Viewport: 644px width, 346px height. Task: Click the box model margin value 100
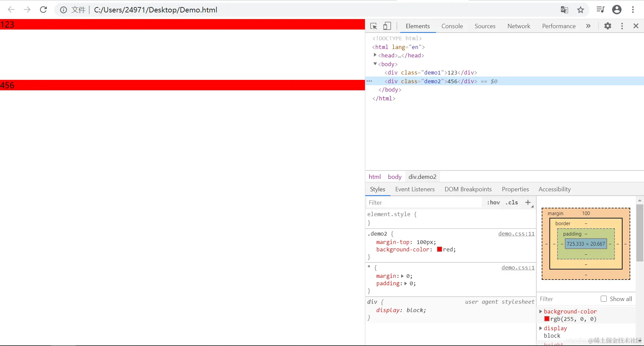pyautogui.click(x=586, y=213)
